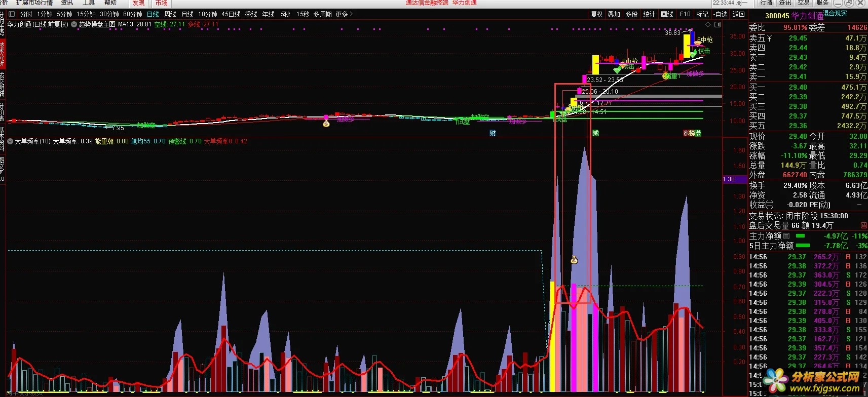The width and height of the screenshot is (868, 397).
Task: Click the 资讯 button at top right
Action: [x=784, y=3]
